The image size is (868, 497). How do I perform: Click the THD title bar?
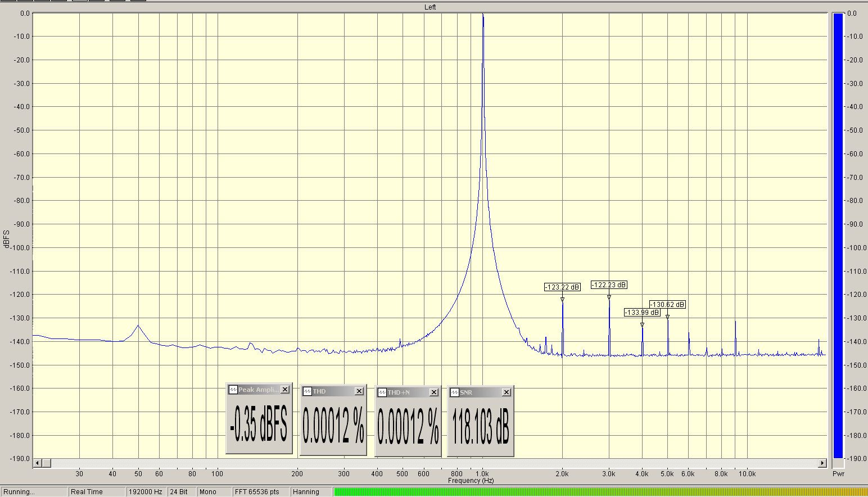pyautogui.click(x=333, y=391)
